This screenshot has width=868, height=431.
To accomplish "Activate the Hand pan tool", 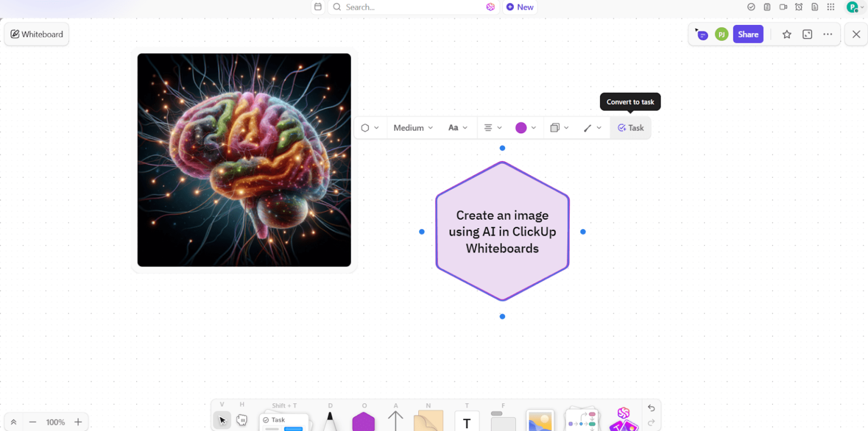I will pos(242,420).
